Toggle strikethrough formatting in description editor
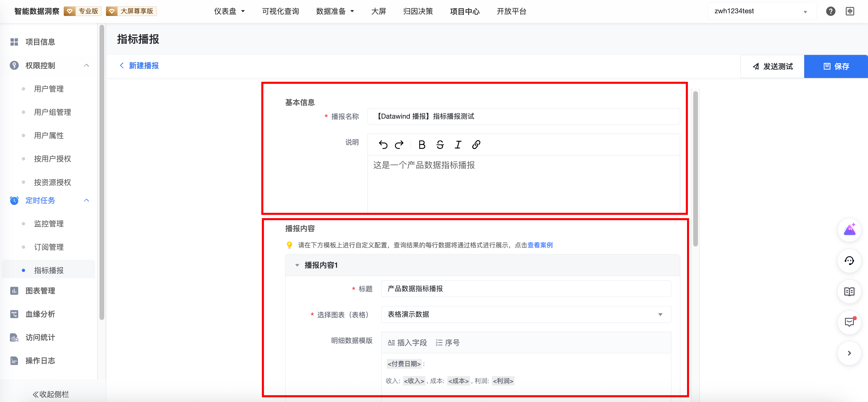This screenshot has width=868, height=402. coord(440,145)
